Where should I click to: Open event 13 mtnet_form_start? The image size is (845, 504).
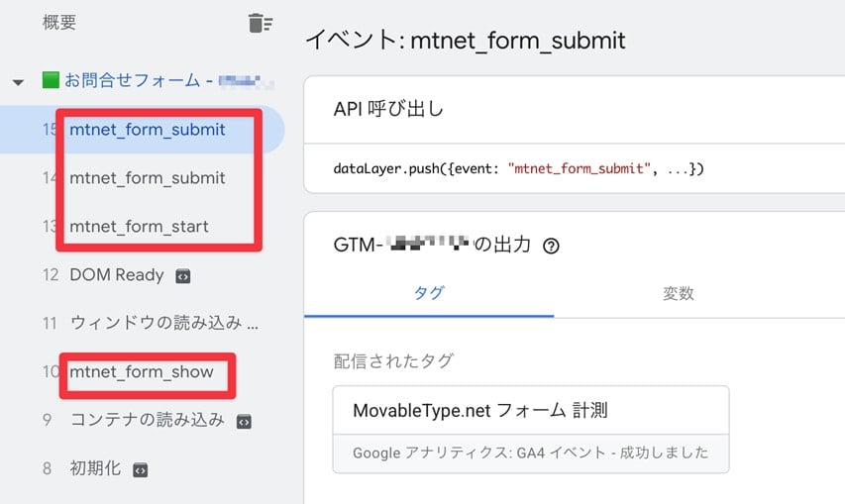[139, 227]
